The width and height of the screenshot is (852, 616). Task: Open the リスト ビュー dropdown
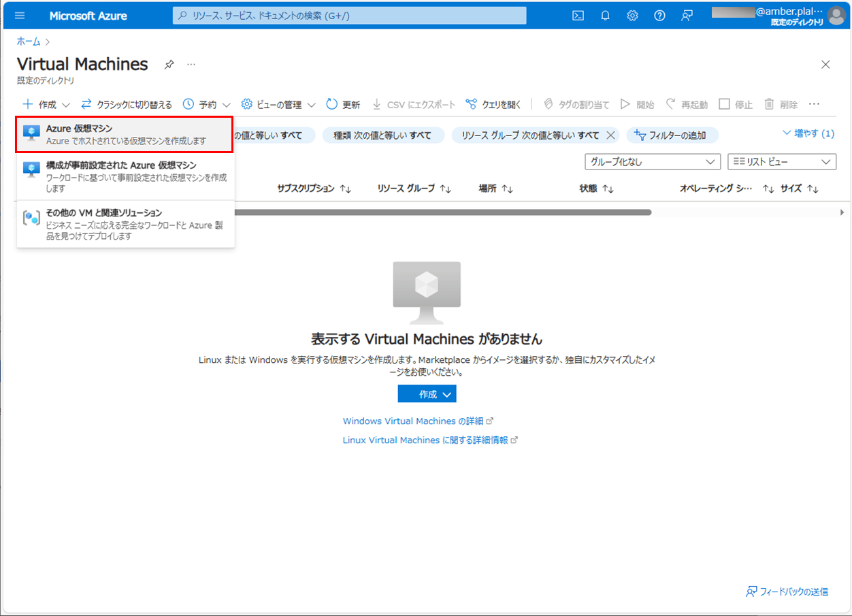[x=782, y=162]
